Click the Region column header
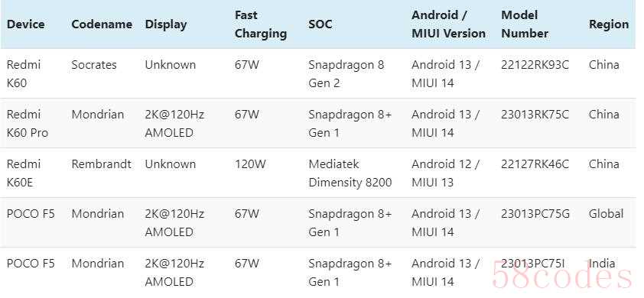 [609, 24]
